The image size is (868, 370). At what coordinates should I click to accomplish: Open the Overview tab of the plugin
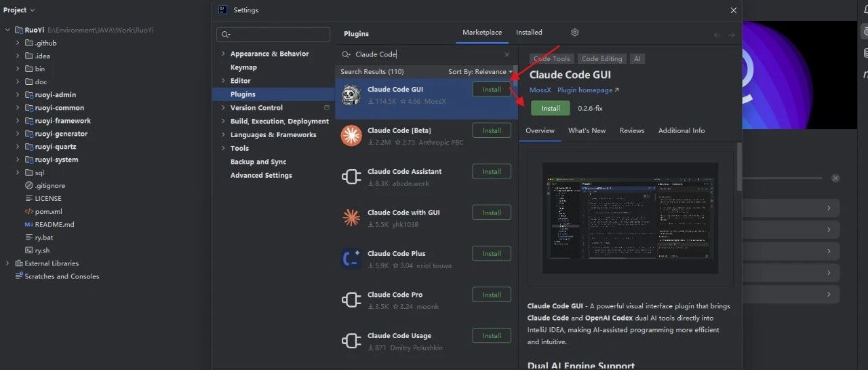click(x=540, y=130)
